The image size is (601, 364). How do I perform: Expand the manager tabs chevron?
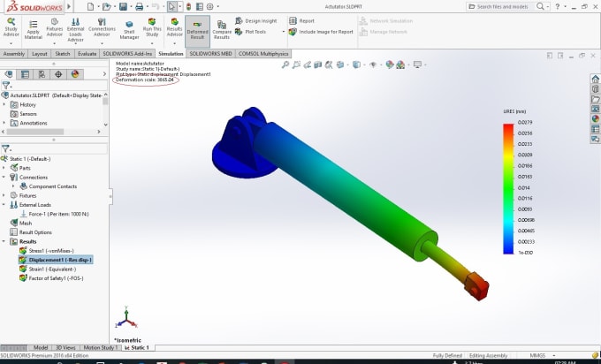104,74
